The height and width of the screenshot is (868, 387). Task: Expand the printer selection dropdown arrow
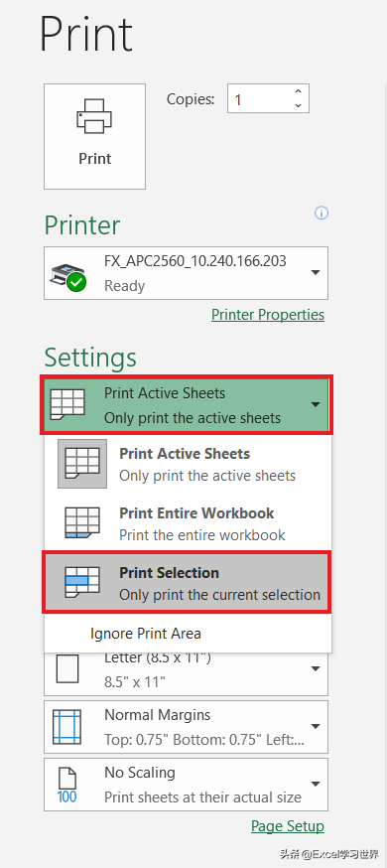pos(316,272)
